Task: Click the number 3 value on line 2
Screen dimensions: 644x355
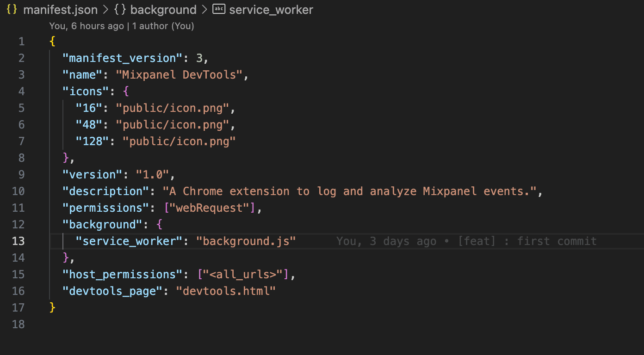Action: point(199,58)
